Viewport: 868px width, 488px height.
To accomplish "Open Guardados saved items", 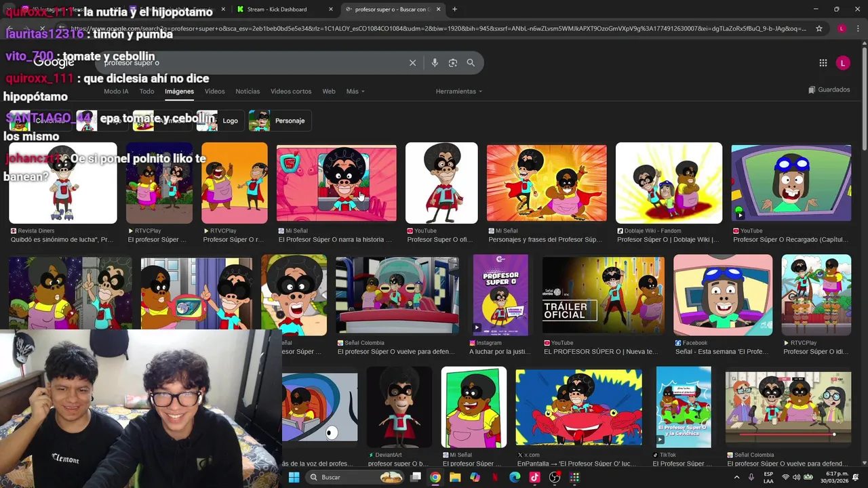I will pyautogui.click(x=829, y=89).
